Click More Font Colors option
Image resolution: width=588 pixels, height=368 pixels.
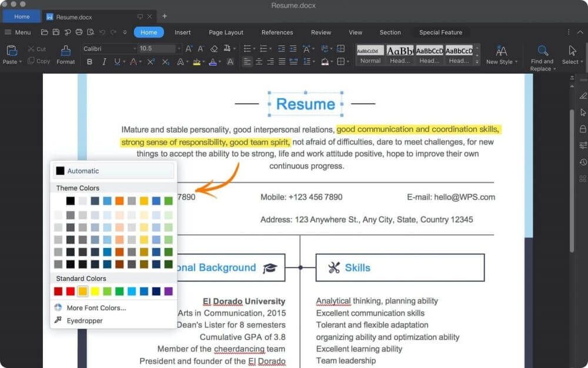[x=96, y=308]
